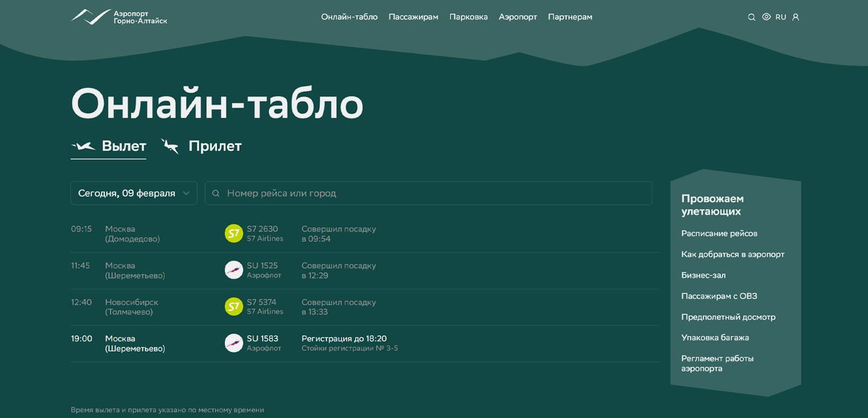The image size is (868, 418).
Task: Open the site search magnifier icon
Action: click(751, 17)
